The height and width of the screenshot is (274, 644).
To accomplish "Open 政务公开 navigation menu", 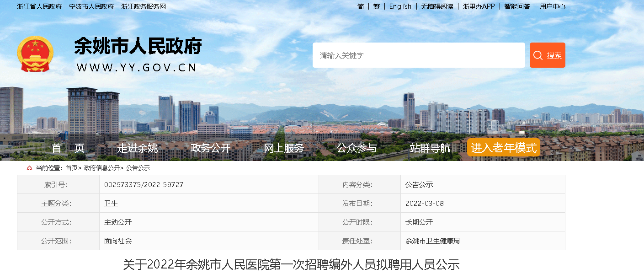I will [x=211, y=148].
